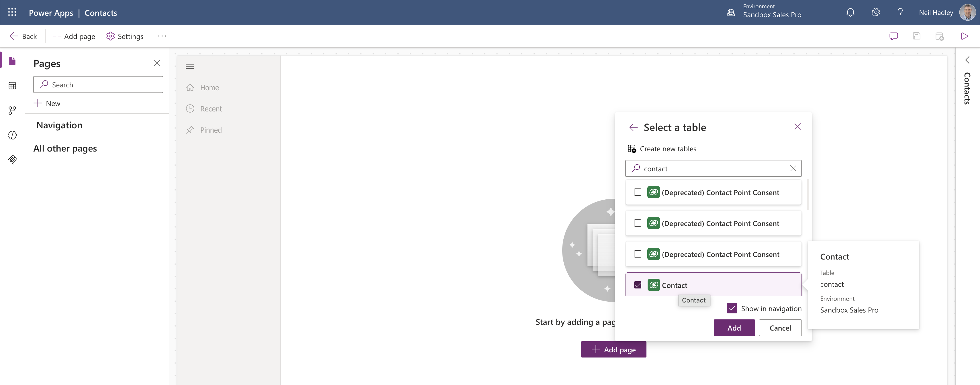Click 'Sandbox Sales Pro' in the Contact tooltip
Screen dimensions: 980x385
pyautogui.click(x=849, y=310)
